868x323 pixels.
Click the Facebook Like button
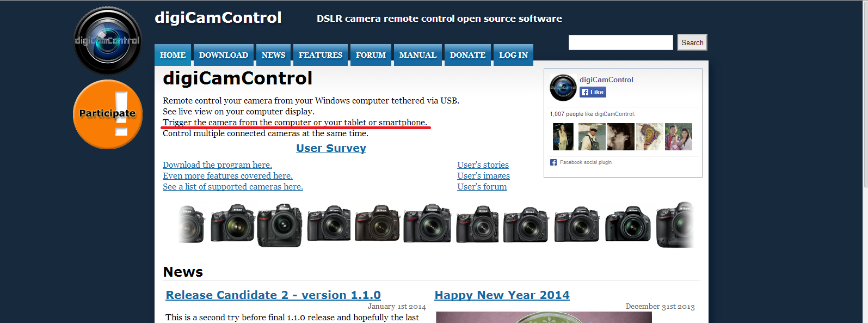point(593,92)
